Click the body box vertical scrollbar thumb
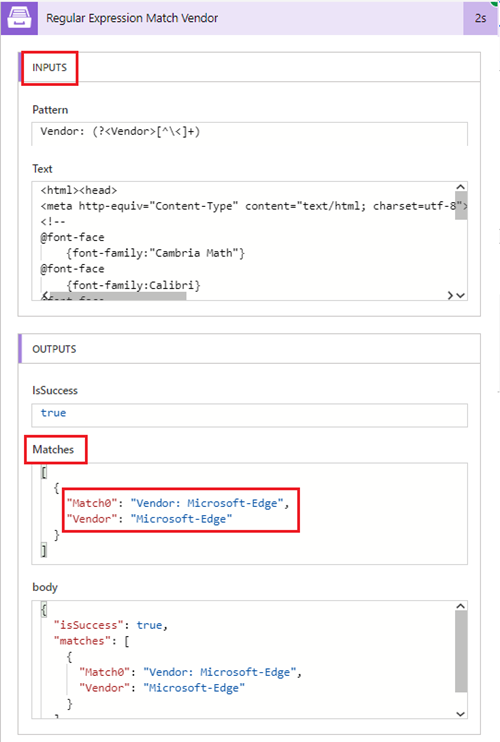Viewport: 500px width, 742px height. point(461,652)
